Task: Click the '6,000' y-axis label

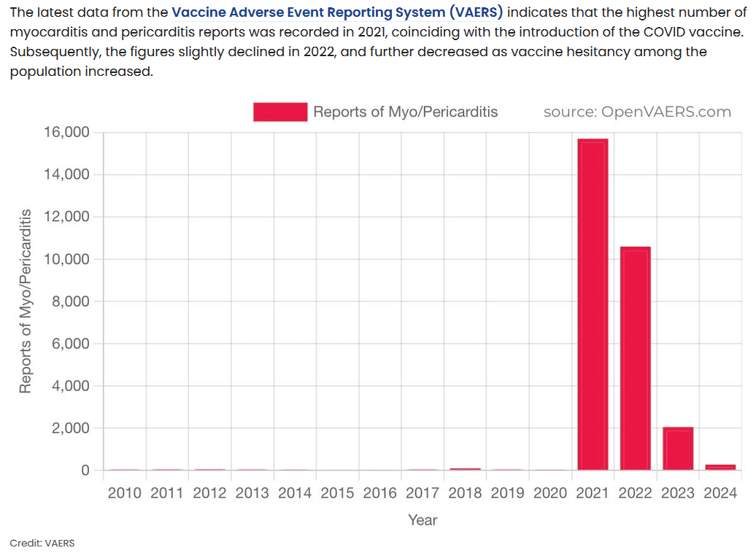Action: click(71, 344)
